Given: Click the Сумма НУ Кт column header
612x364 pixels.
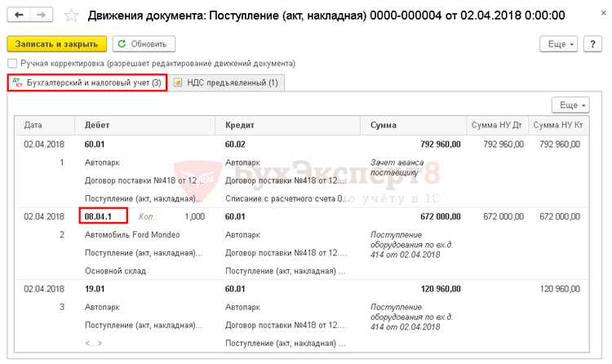Looking at the screenshot, I should point(558,126).
